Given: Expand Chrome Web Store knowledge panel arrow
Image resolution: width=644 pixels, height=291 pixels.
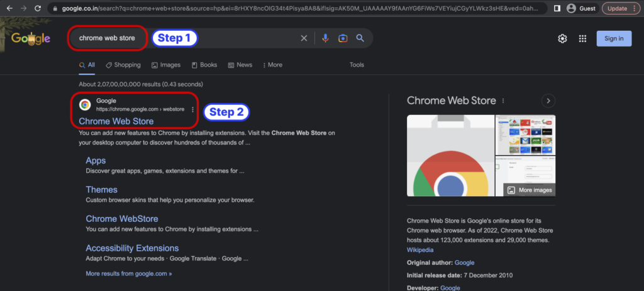Looking at the screenshot, I should (548, 101).
